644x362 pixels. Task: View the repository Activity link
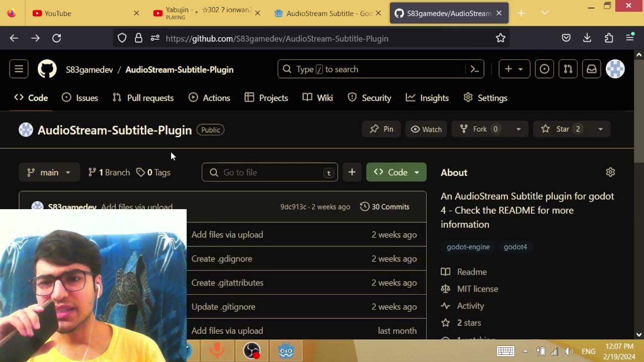tap(462, 306)
